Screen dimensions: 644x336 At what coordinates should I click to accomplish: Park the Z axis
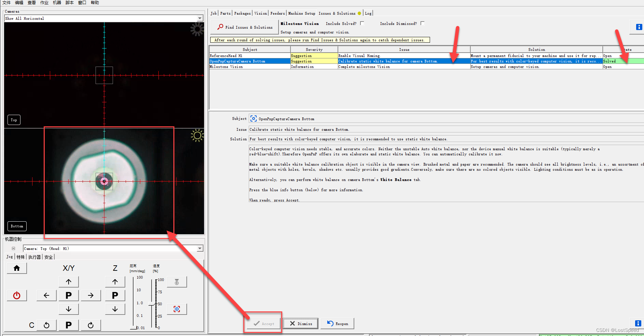[115, 295]
